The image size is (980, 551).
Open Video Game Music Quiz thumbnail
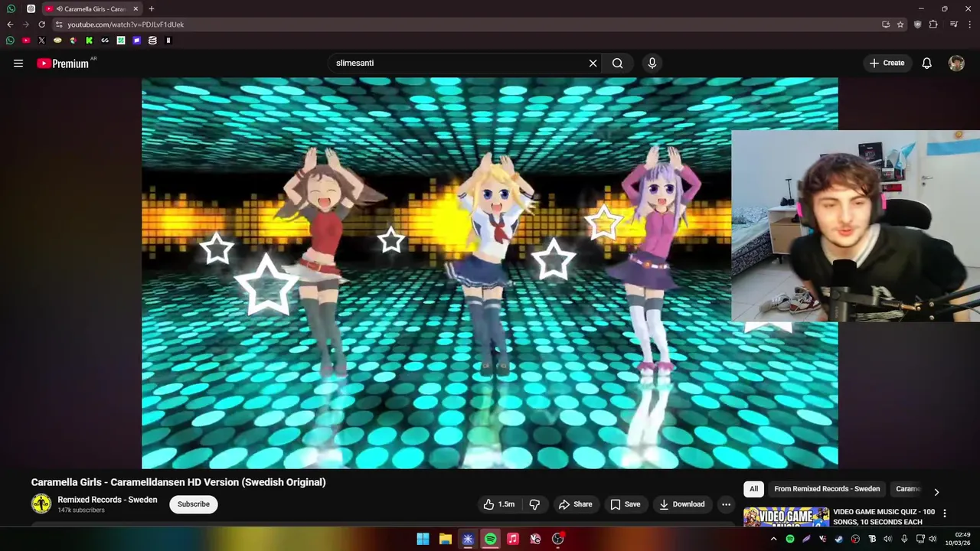[x=786, y=517]
